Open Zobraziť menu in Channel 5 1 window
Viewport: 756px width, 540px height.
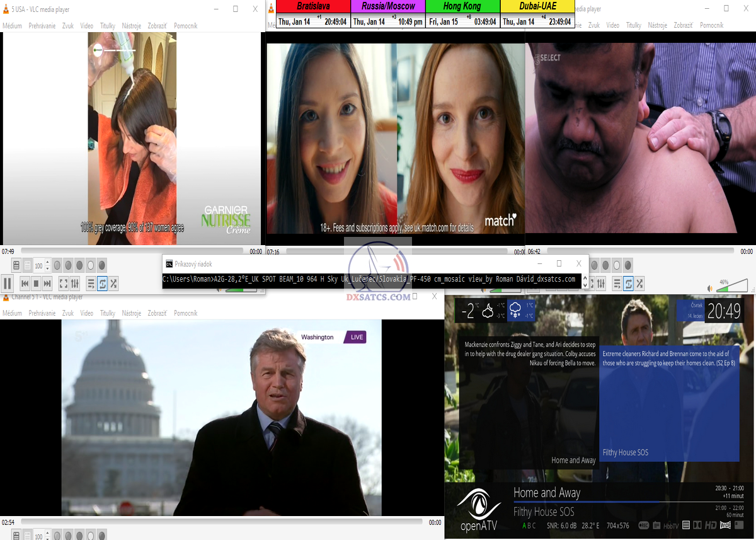point(157,313)
